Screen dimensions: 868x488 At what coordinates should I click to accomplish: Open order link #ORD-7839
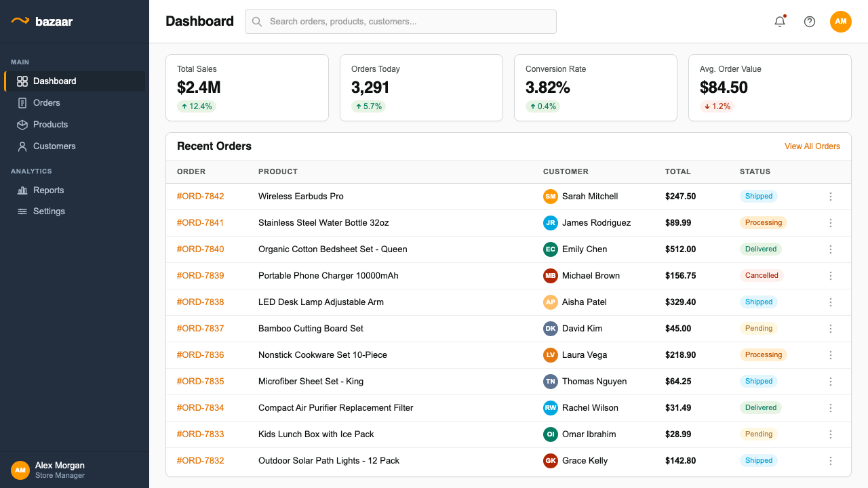tap(201, 276)
